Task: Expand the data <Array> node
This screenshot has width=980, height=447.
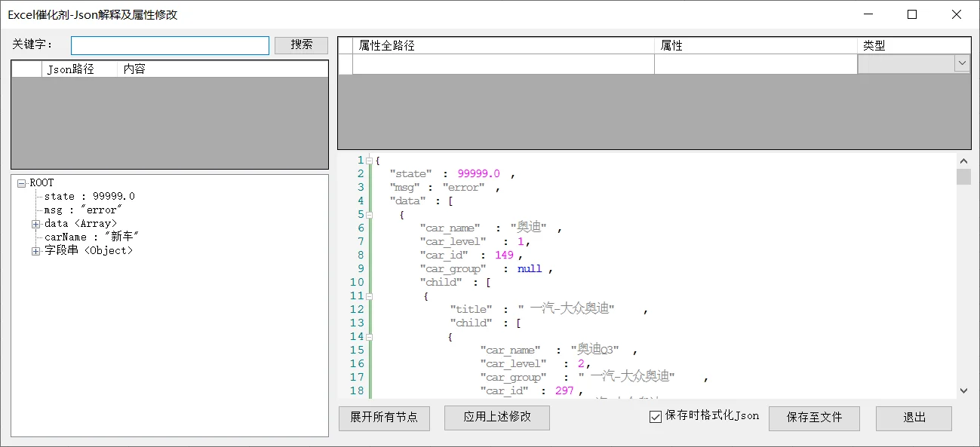Action: pos(35,224)
